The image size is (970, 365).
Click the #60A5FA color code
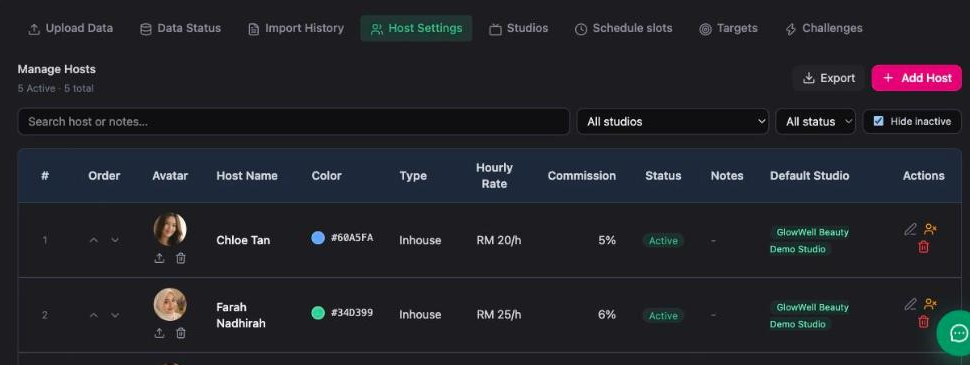352,238
